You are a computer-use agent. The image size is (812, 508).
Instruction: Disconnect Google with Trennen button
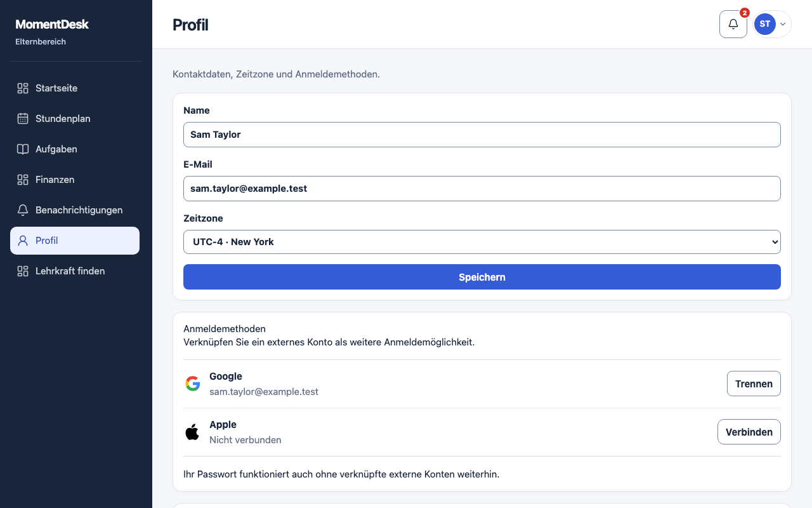[754, 384]
